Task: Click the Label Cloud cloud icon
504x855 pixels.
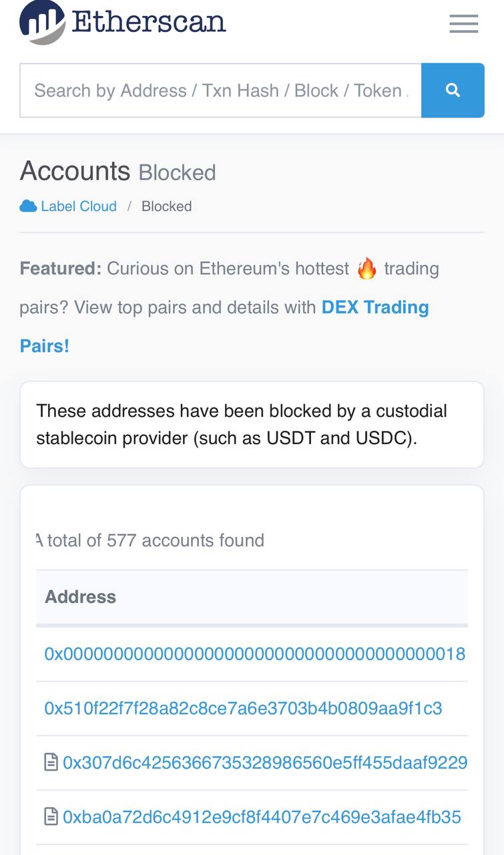Action: coord(28,206)
